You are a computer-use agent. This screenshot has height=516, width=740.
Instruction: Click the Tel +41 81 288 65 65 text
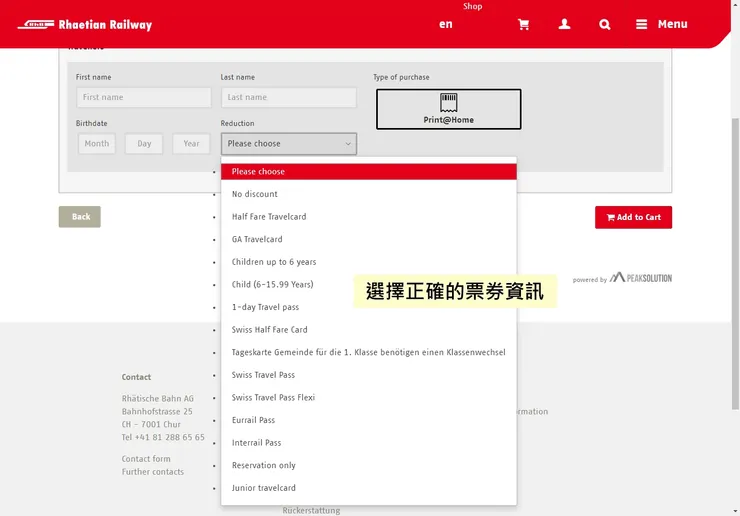tap(163, 438)
